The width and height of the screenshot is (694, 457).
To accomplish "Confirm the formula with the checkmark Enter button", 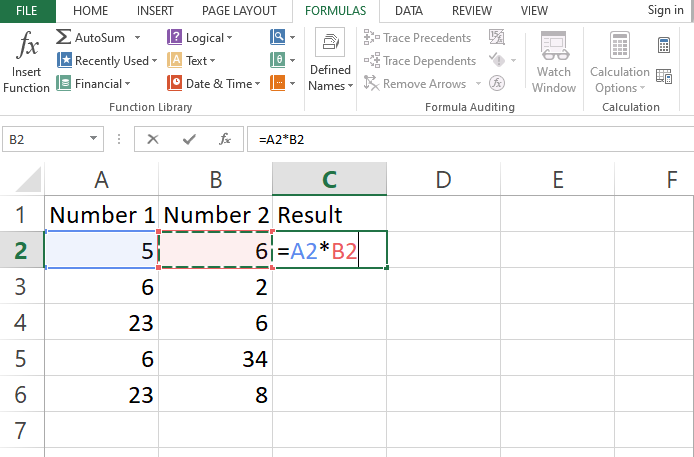I will click(x=189, y=139).
